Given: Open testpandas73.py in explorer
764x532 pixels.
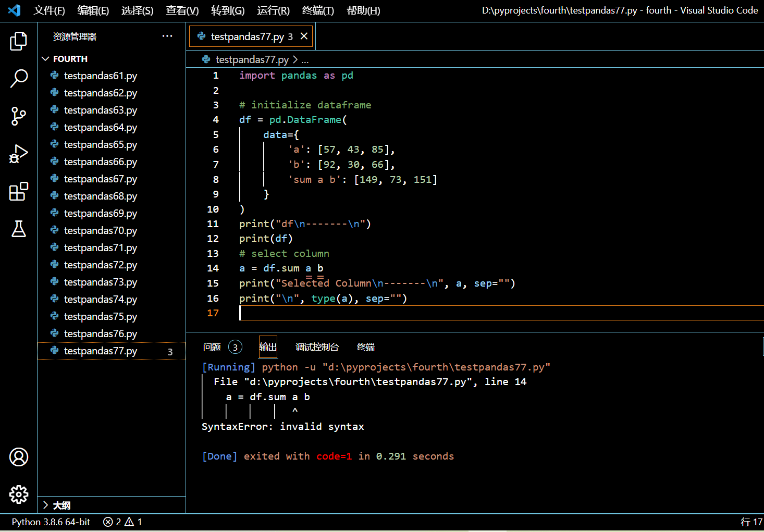Looking at the screenshot, I should (112, 282).
